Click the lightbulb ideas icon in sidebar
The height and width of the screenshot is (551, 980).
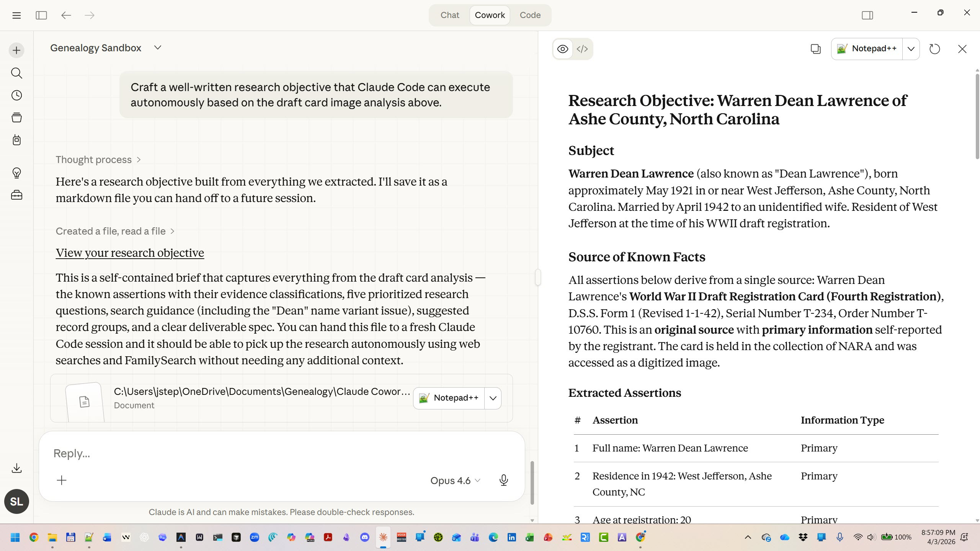(x=16, y=173)
